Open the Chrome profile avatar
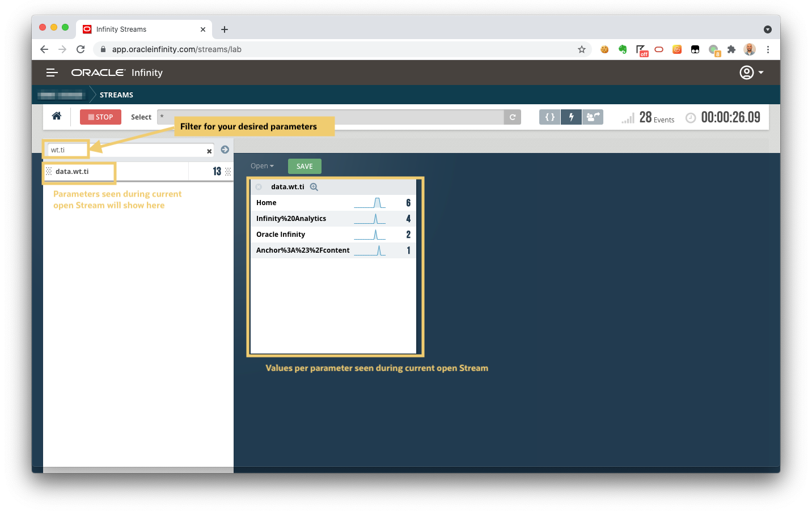Image resolution: width=812 pixels, height=515 pixels. (750, 49)
